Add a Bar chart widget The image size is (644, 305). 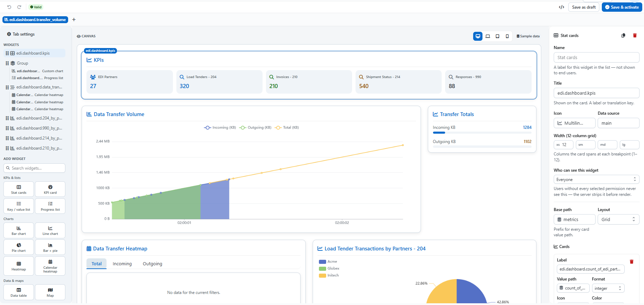(x=19, y=230)
